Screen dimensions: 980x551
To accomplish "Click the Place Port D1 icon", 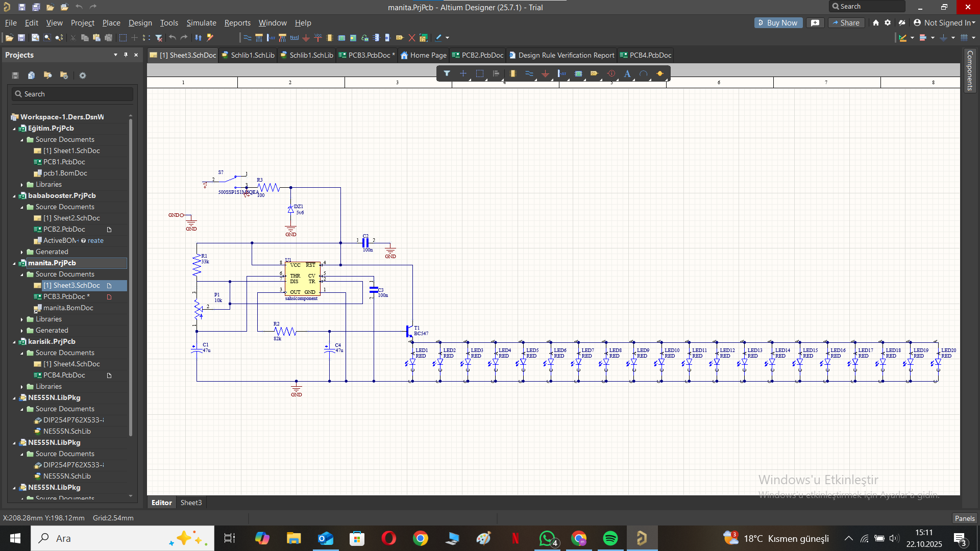I will (594, 73).
